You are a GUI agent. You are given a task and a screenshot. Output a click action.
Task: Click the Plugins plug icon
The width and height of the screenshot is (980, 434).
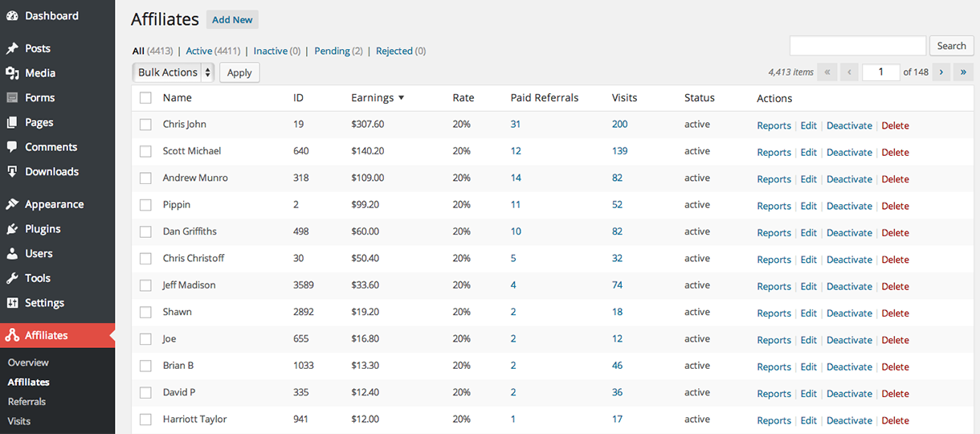(x=12, y=229)
